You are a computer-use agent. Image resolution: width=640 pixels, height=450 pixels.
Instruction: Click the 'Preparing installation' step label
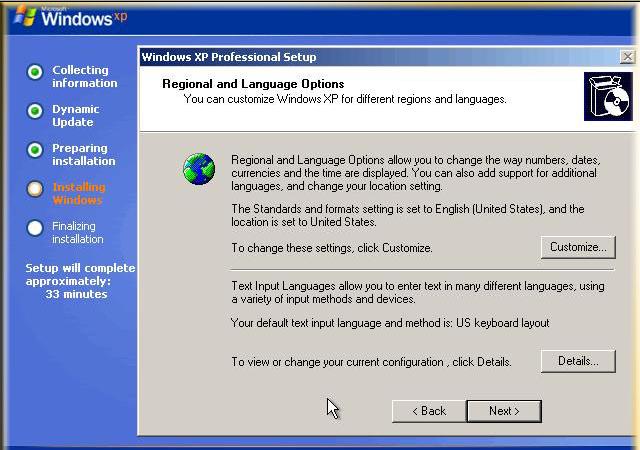click(84, 154)
